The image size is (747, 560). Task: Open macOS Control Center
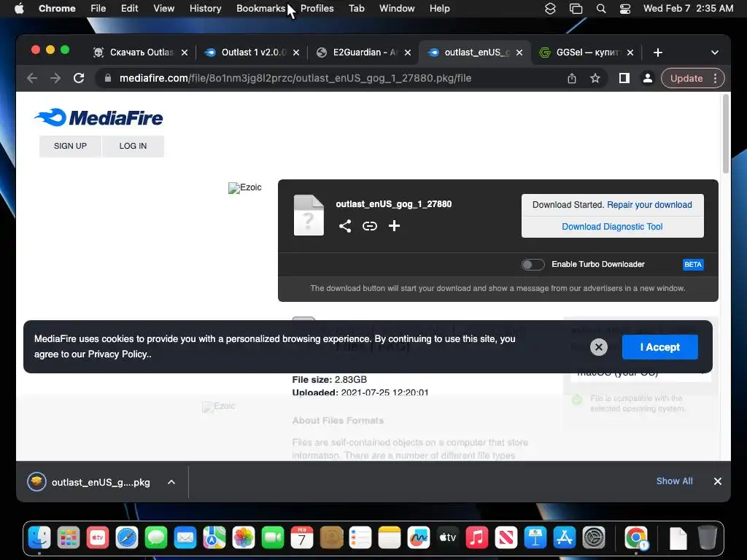tap(625, 9)
